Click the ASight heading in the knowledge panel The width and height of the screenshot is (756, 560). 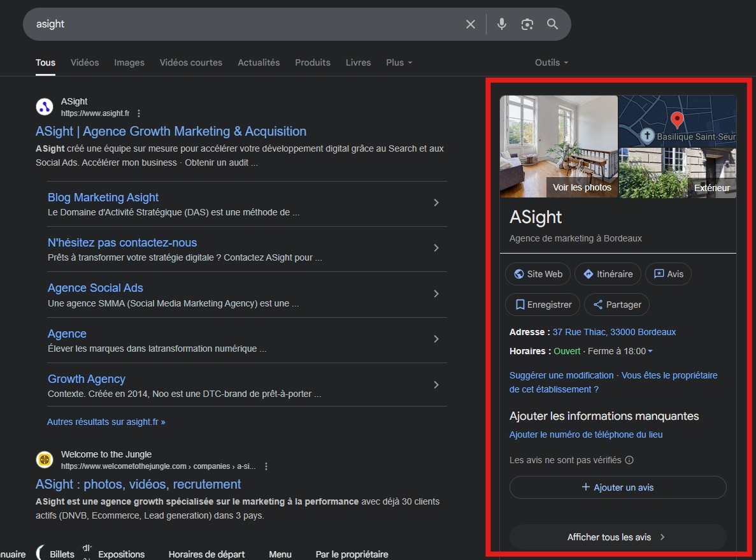536,217
